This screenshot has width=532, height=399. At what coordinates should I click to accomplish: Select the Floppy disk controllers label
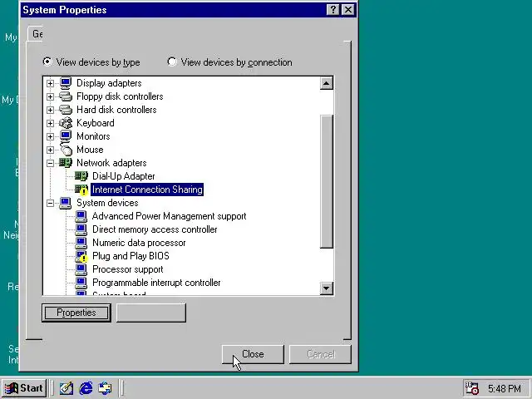[120, 96]
